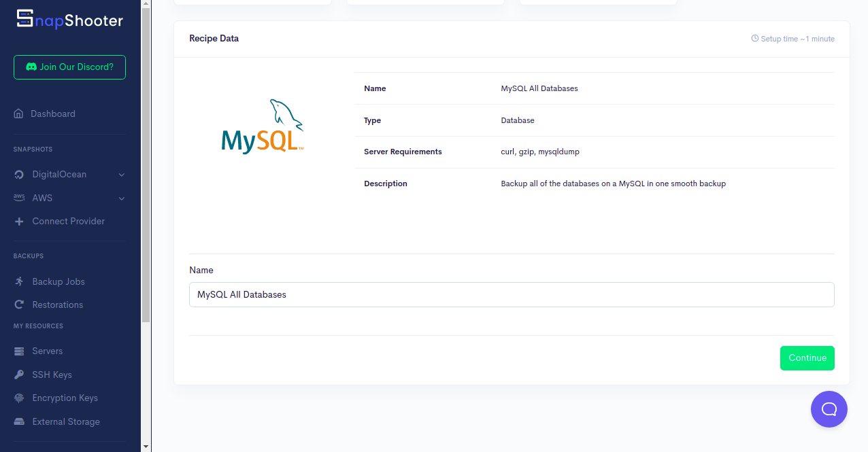Click the 'Recipe Data' heading

point(214,39)
